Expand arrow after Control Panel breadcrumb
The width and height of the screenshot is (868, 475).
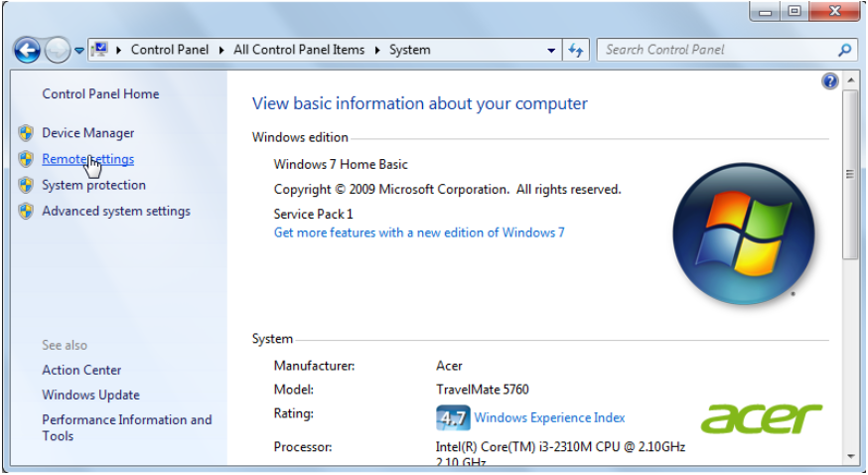(221, 51)
